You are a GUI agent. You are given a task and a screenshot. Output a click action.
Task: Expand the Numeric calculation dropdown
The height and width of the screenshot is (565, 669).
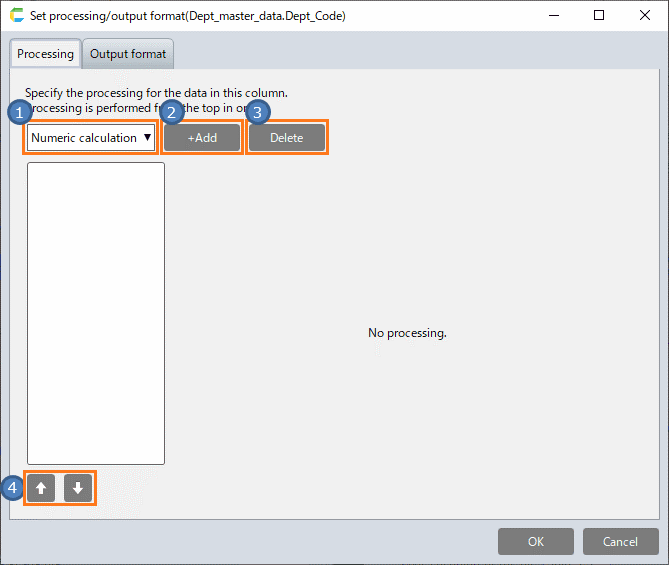[91, 138]
